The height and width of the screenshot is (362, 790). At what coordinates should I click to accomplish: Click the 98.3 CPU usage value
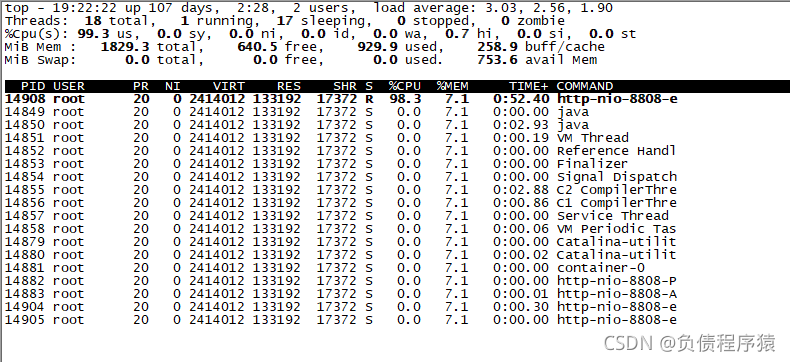pos(405,99)
